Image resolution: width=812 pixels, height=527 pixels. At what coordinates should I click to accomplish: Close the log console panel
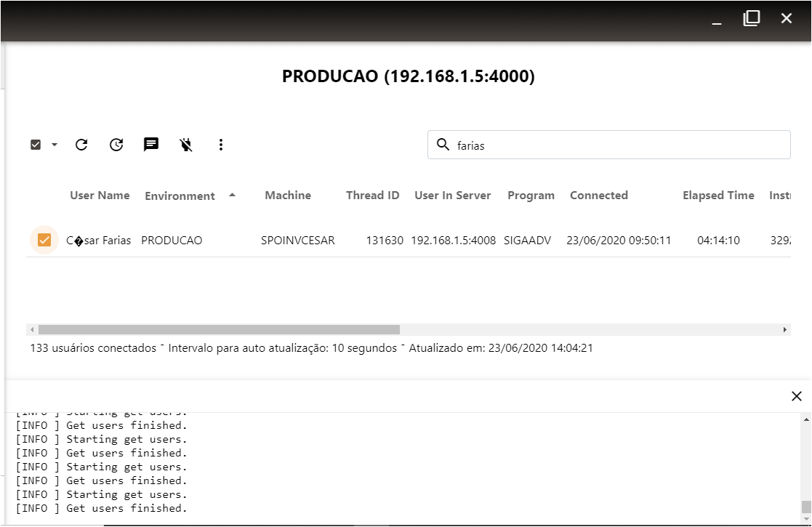coord(797,396)
